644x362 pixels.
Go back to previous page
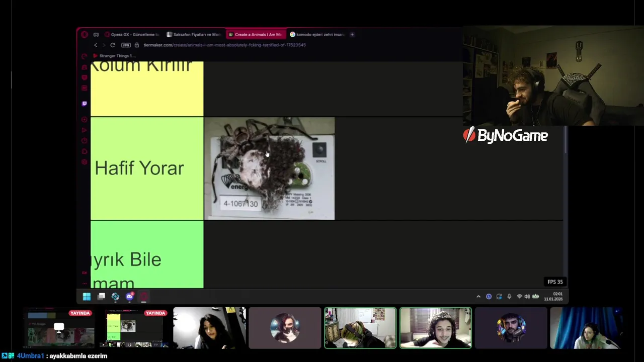96,45
